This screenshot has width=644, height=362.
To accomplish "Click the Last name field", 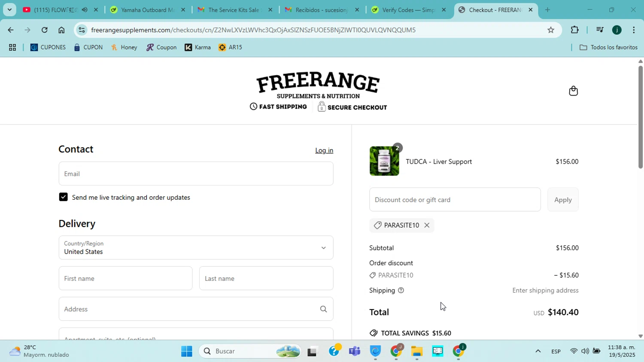I will tap(266, 278).
